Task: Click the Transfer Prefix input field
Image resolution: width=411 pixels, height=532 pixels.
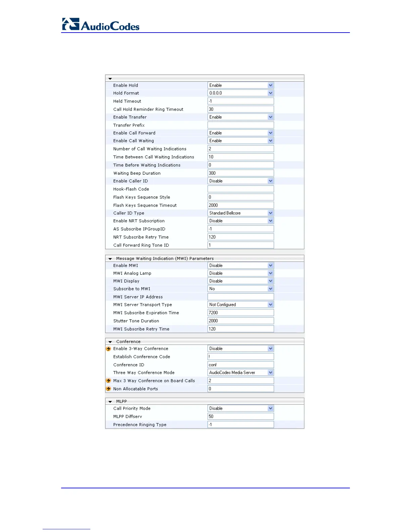Action: (241, 125)
